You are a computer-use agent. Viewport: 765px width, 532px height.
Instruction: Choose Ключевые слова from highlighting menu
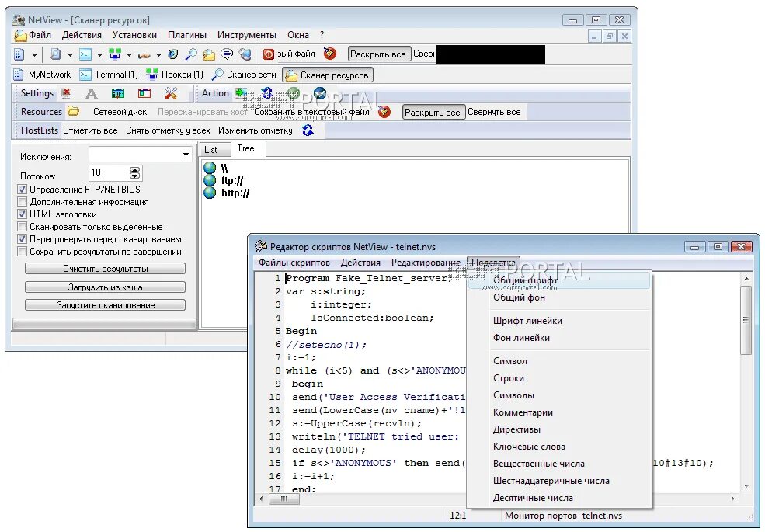coord(529,447)
